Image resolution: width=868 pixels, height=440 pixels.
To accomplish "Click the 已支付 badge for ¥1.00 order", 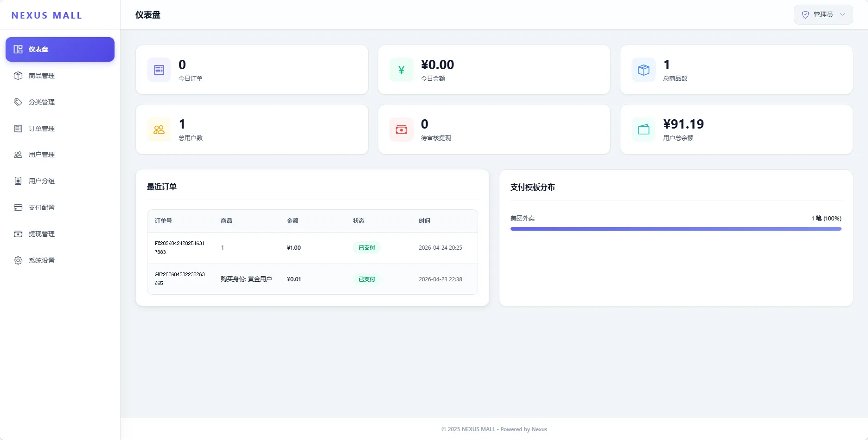I will [366, 248].
